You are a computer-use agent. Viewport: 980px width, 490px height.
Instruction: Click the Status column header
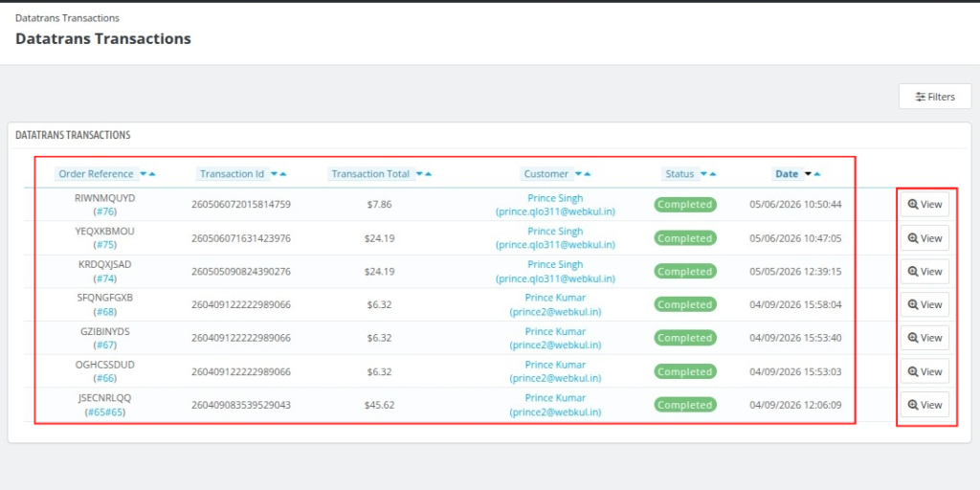pos(679,174)
